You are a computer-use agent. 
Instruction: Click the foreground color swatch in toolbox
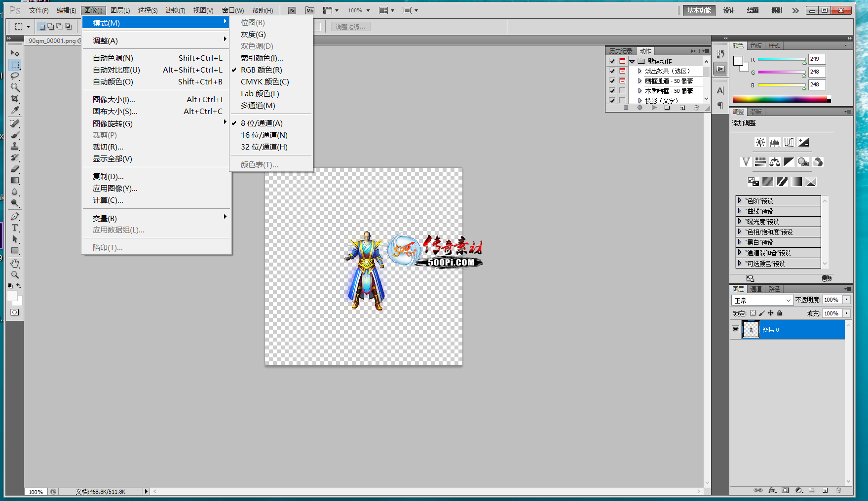pyautogui.click(x=12, y=295)
